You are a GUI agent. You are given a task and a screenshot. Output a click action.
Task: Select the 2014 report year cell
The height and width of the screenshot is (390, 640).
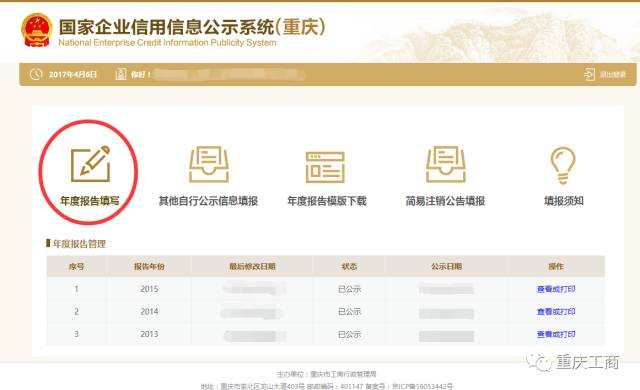[x=149, y=312]
